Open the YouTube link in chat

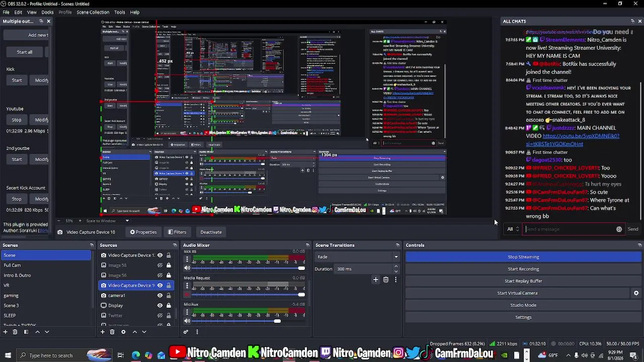[573, 140]
